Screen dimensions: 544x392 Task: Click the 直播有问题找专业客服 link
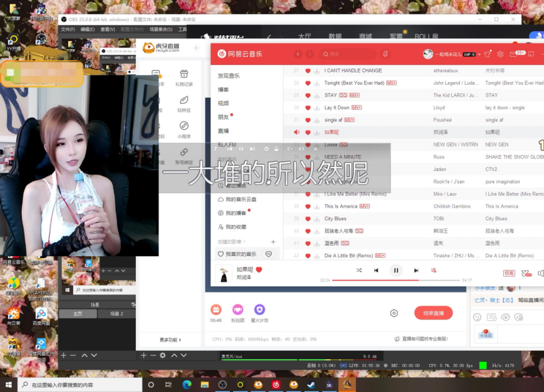click(421, 339)
